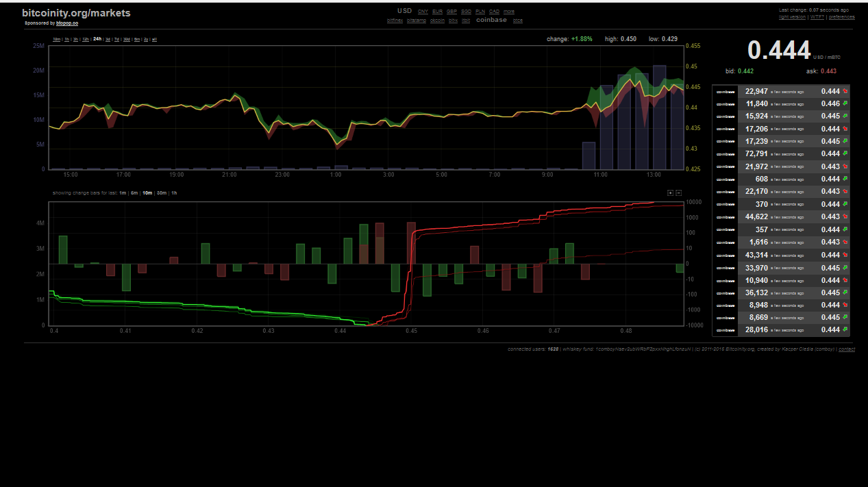Viewport: 868px width, 487px height.
Task: Switch currency to GBP
Action: [451, 12]
